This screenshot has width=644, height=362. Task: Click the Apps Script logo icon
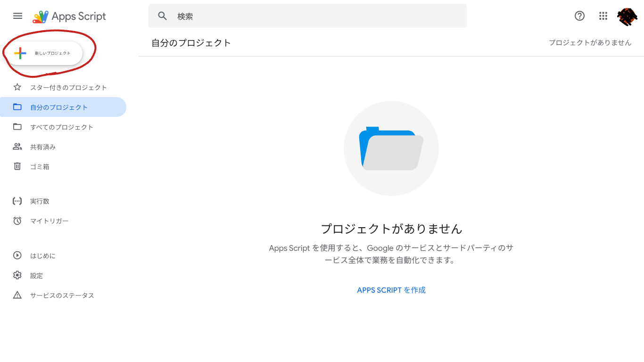(x=41, y=16)
